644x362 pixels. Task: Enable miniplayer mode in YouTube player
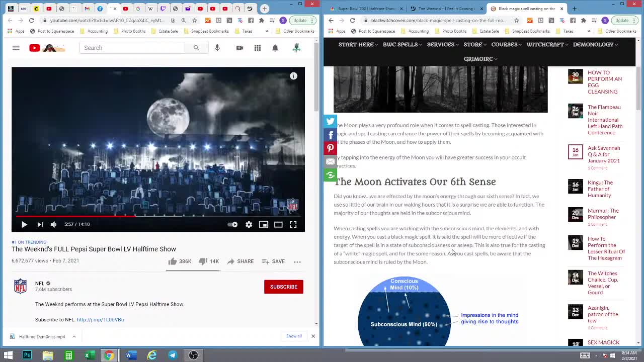(x=264, y=224)
